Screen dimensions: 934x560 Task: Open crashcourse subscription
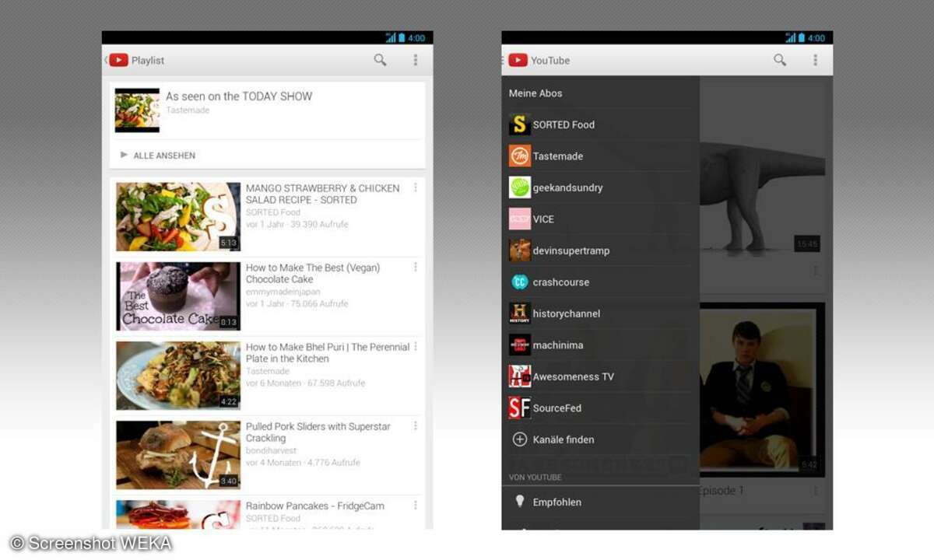[600, 282]
